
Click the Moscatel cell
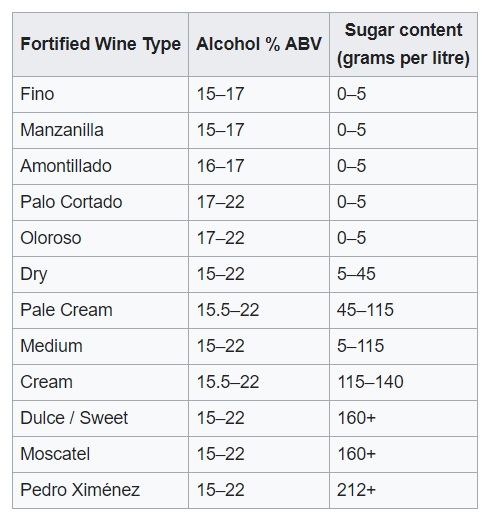click(x=100, y=454)
